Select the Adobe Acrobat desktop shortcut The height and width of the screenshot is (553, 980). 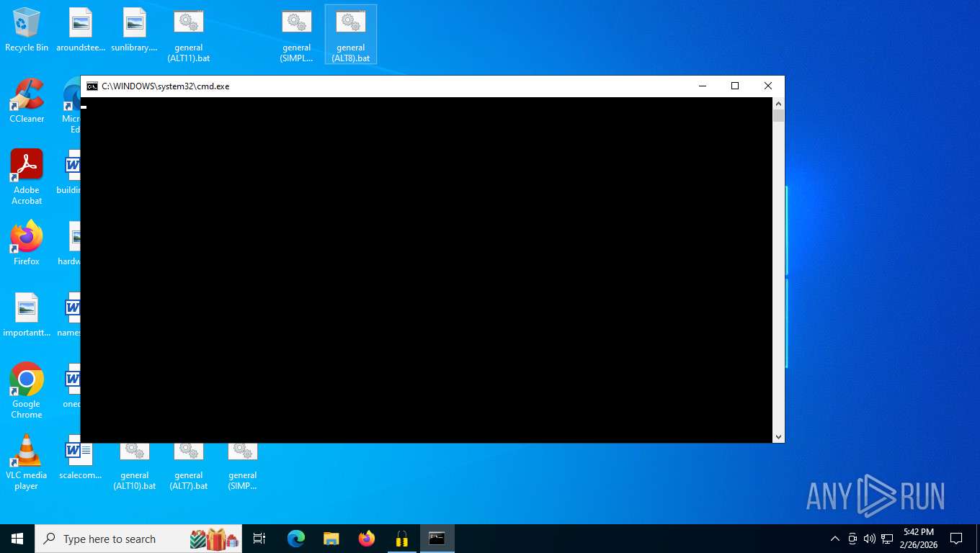tap(27, 177)
